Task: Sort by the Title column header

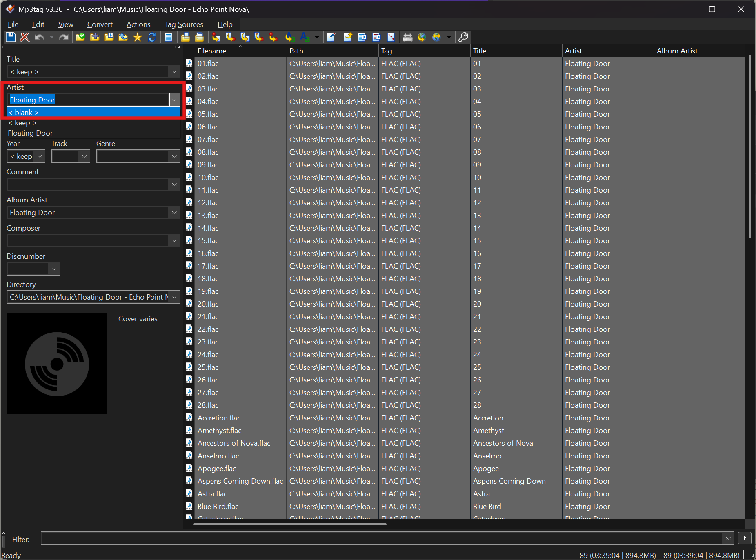Action: point(516,51)
